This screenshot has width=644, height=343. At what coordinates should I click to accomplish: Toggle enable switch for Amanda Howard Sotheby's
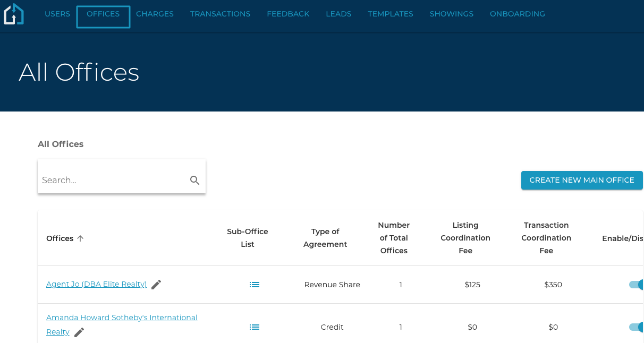click(x=636, y=327)
